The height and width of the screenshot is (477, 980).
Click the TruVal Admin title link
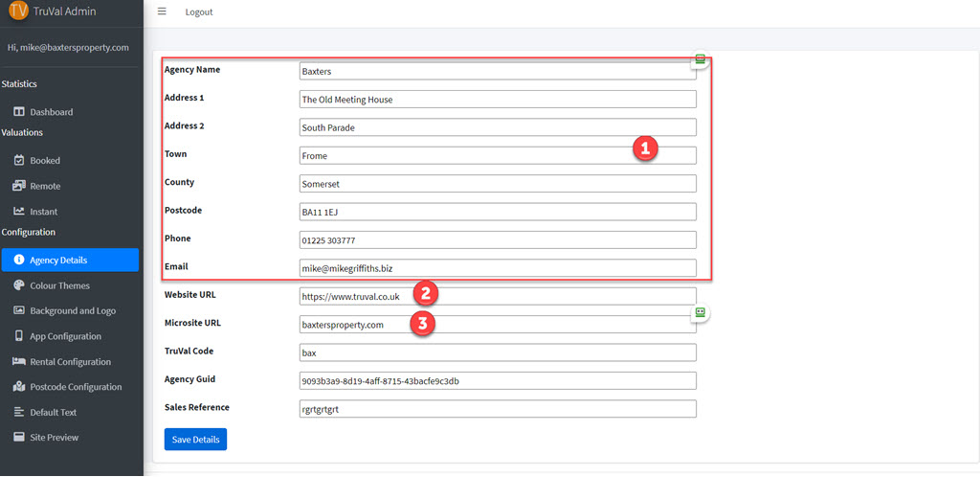point(64,11)
